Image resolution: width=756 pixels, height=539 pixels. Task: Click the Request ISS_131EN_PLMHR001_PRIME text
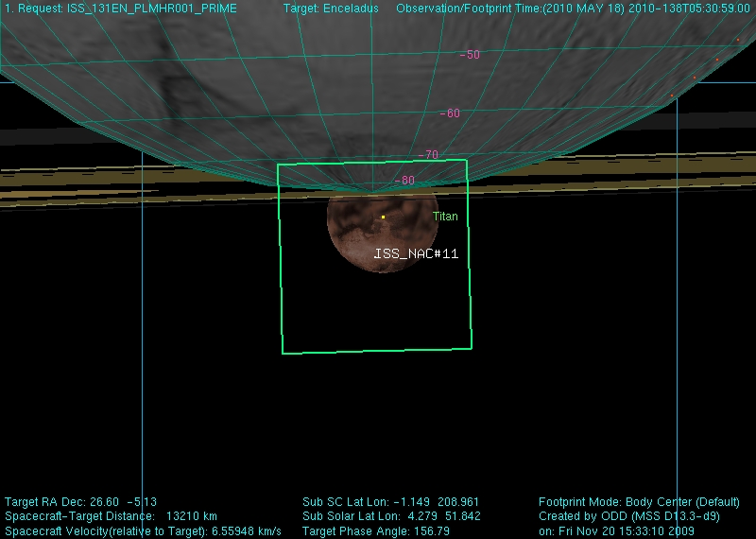pos(121,9)
